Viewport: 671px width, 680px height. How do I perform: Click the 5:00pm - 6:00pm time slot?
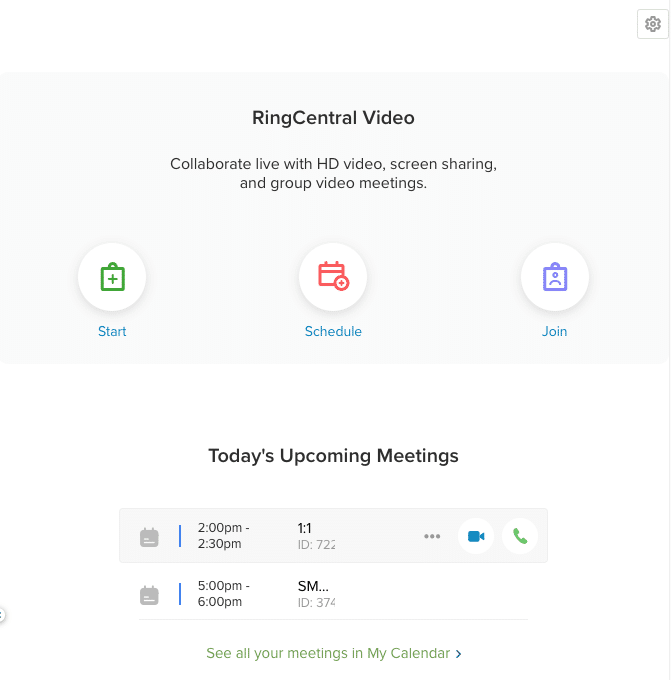224,594
